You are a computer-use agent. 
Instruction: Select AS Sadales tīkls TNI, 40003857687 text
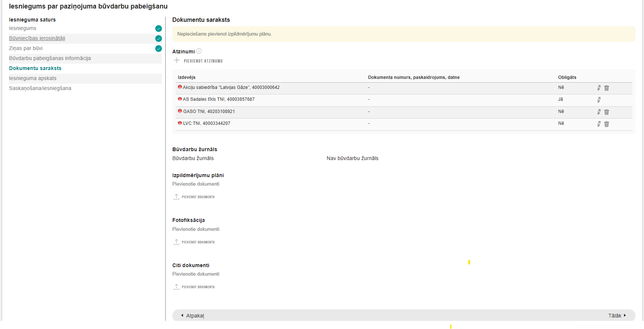tap(219, 99)
